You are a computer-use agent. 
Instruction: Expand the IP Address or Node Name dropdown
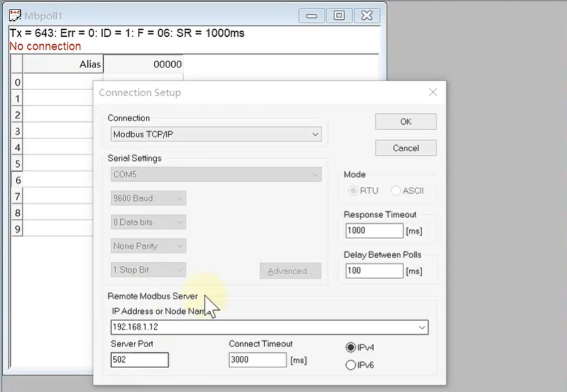(421, 327)
